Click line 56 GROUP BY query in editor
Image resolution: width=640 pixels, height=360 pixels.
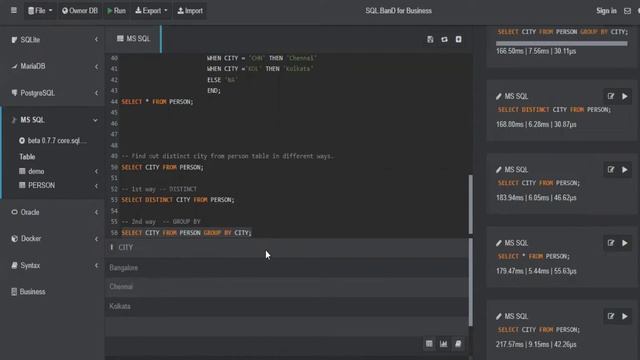[x=187, y=233]
